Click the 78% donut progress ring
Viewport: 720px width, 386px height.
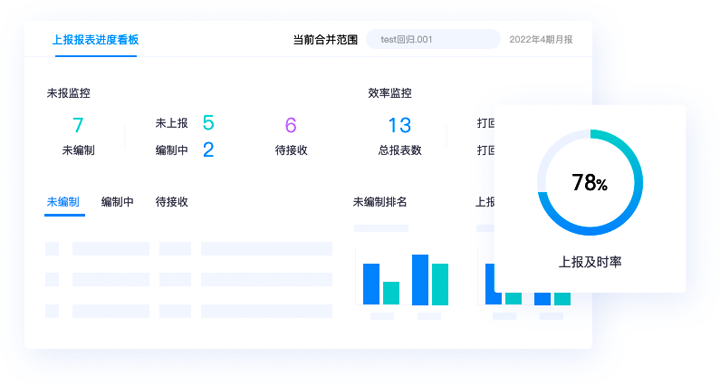pos(590,182)
